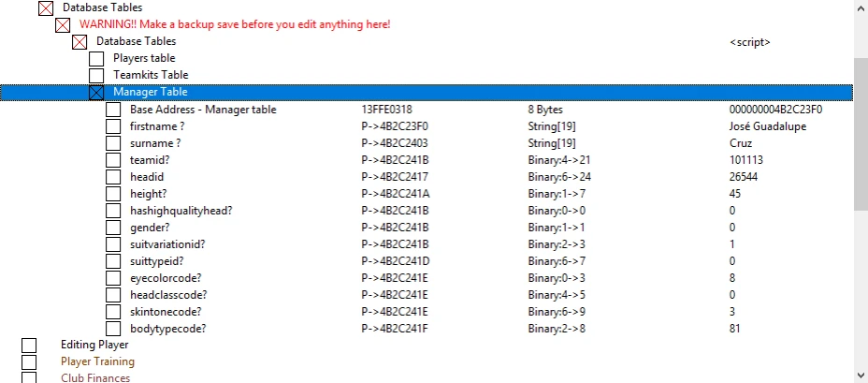
Task: Tick the teamid? checkbox
Action: (x=113, y=160)
